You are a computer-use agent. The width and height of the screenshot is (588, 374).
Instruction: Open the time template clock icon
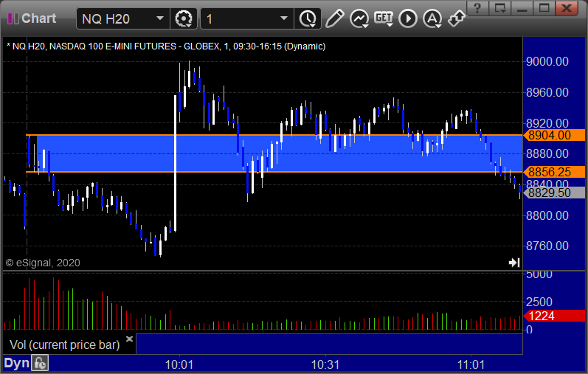(308, 18)
